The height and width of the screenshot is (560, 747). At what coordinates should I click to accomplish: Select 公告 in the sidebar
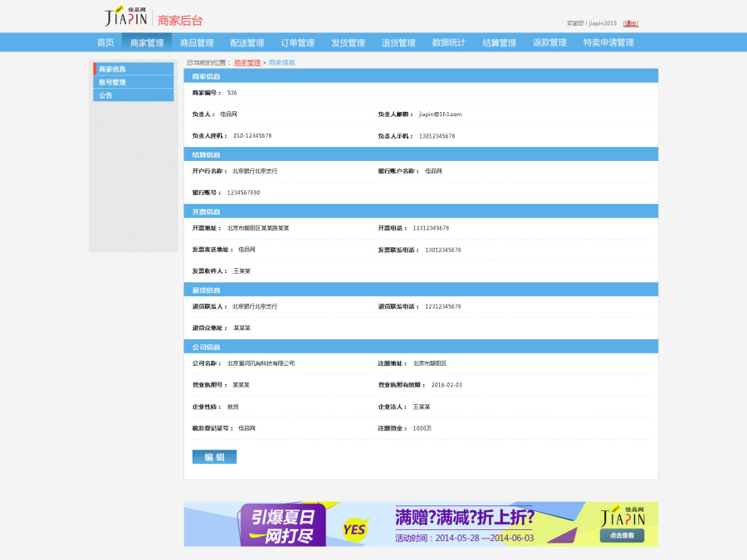coord(105,95)
